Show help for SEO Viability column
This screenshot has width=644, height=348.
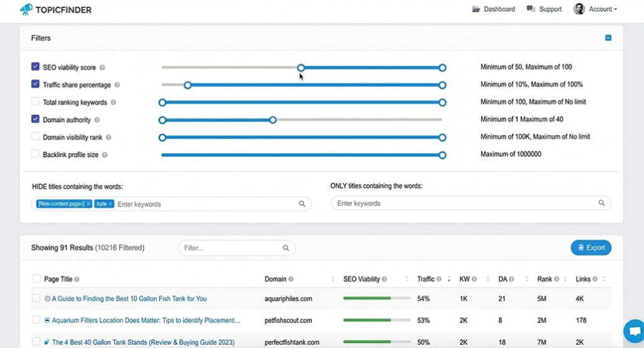[384, 279]
